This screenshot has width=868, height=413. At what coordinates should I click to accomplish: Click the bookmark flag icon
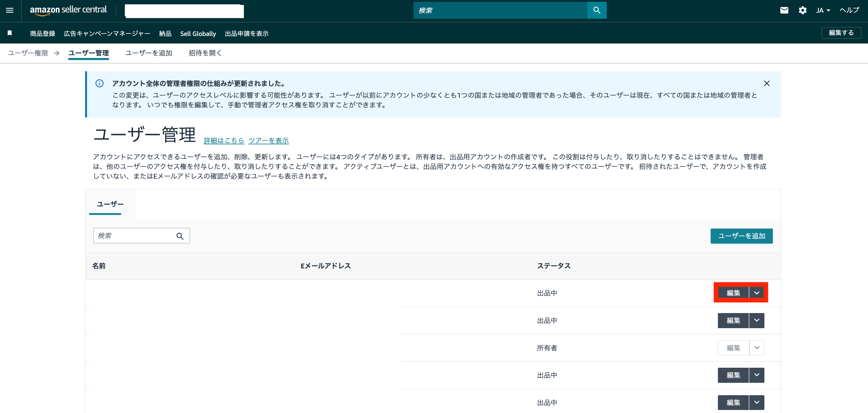[10, 33]
